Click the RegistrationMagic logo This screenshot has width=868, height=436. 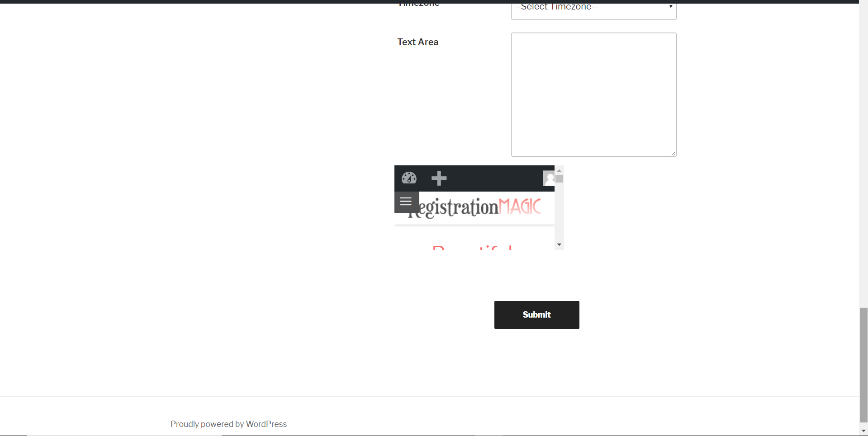[474, 207]
